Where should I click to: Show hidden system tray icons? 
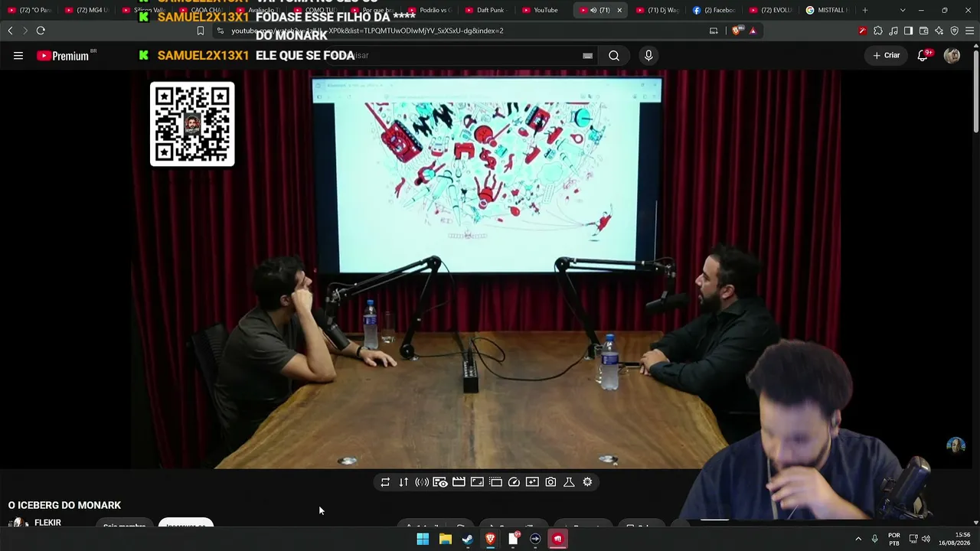pyautogui.click(x=858, y=539)
